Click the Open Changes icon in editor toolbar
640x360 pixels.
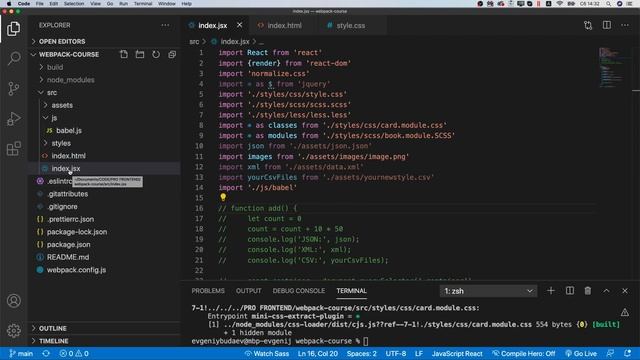pos(588,25)
